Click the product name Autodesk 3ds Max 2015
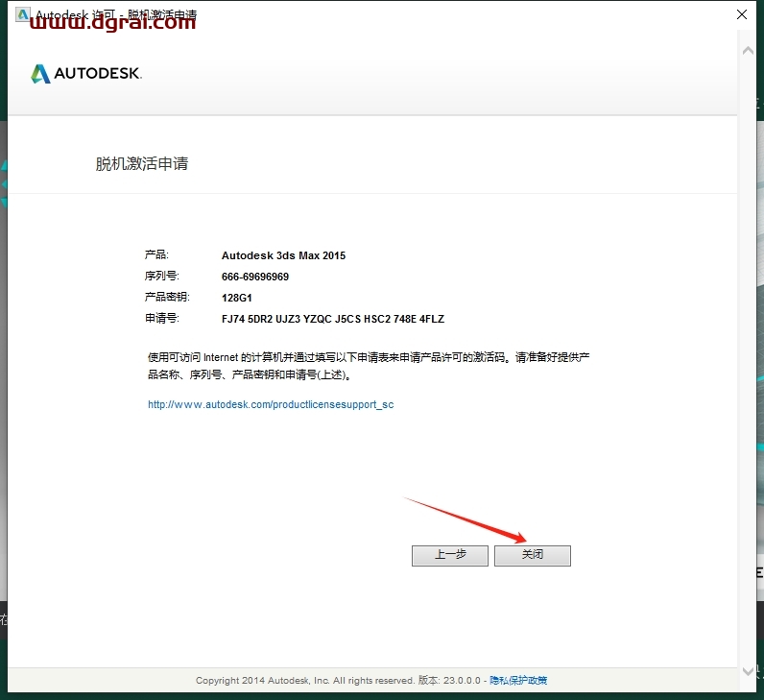This screenshot has height=700, width=764. (283, 255)
